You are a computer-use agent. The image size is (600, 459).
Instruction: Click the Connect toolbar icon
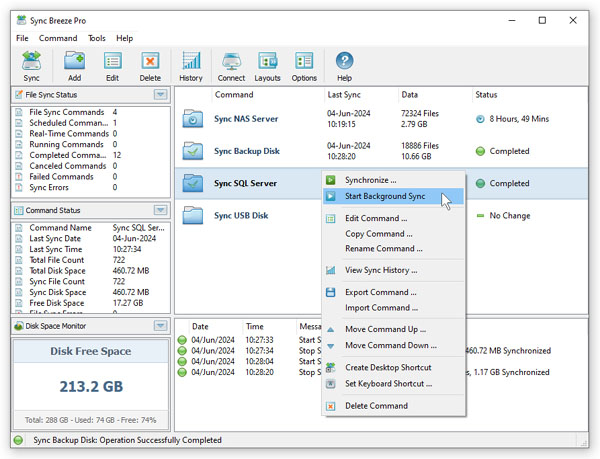click(x=231, y=61)
